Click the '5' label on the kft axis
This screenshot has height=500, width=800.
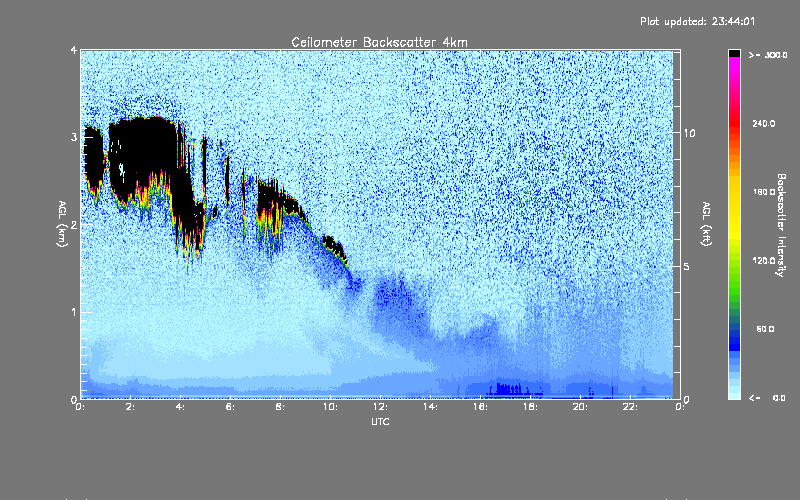pyautogui.click(x=687, y=266)
